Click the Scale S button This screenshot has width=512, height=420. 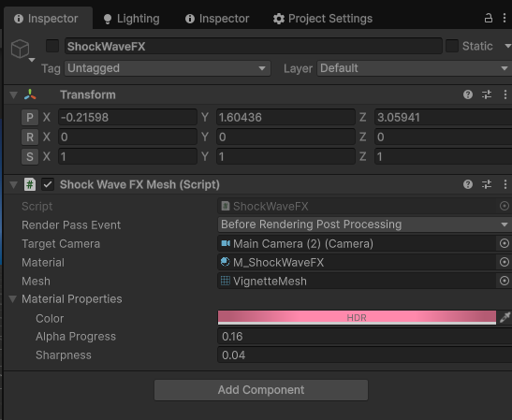pyautogui.click(x=30, y=156)
